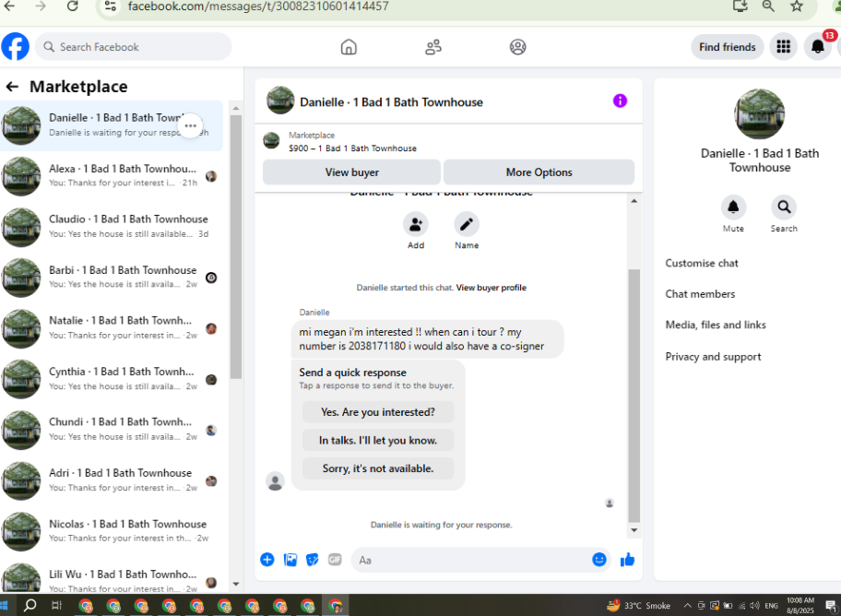Open Windows Task View icon
This screenshot has height=616, width=841.
coord(56,605)
